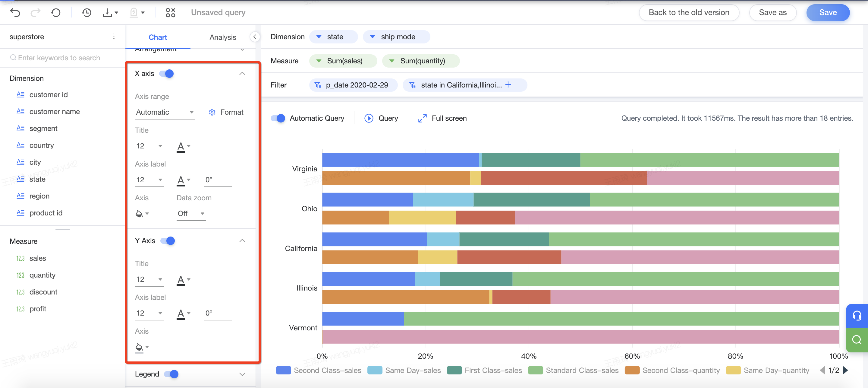Open X axis line color picker
Image resolution: width=868 pixels, height=388 pixels.
pos(142,214)
